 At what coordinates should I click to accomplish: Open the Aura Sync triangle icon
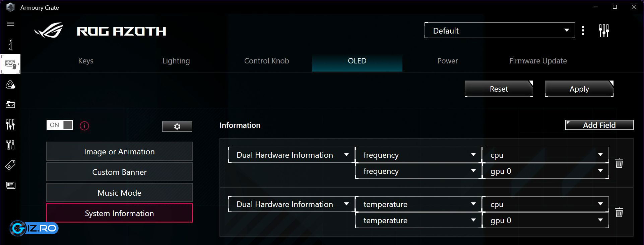tap(10, 85)
